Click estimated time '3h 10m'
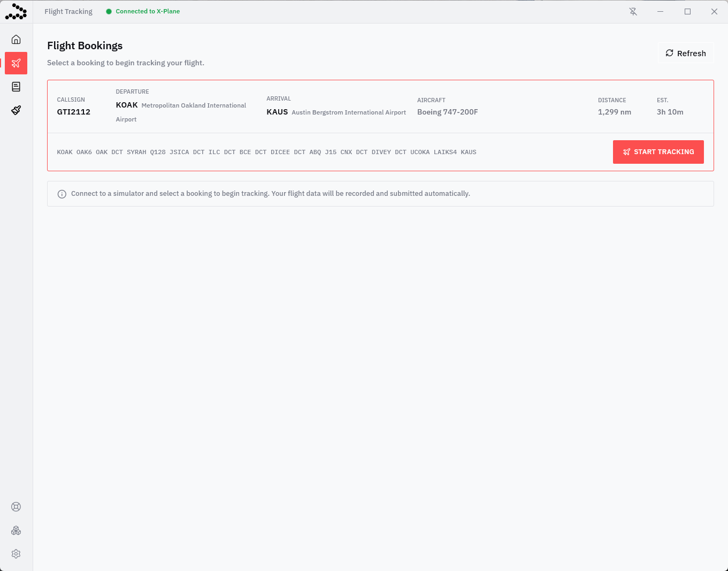The height and width of the screenshot is (571, 728). coord(670,112)
